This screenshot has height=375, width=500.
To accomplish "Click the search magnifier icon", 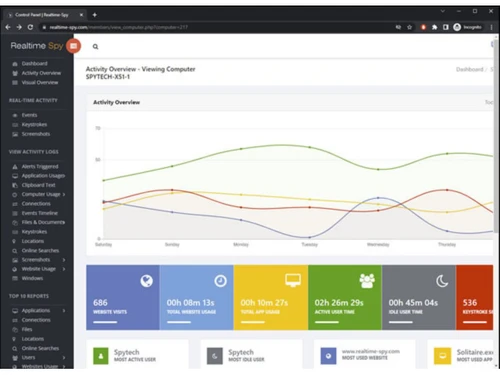I will [x=95, y=47].
